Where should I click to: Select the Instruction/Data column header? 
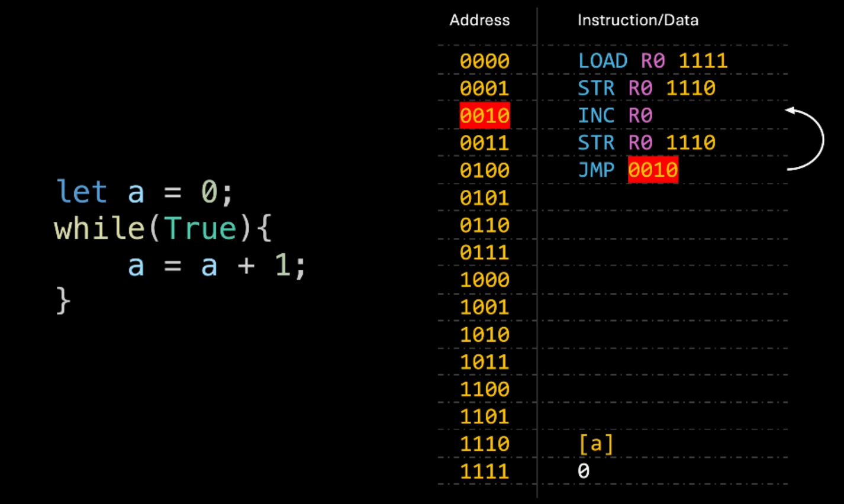click(x=637, y=20)
